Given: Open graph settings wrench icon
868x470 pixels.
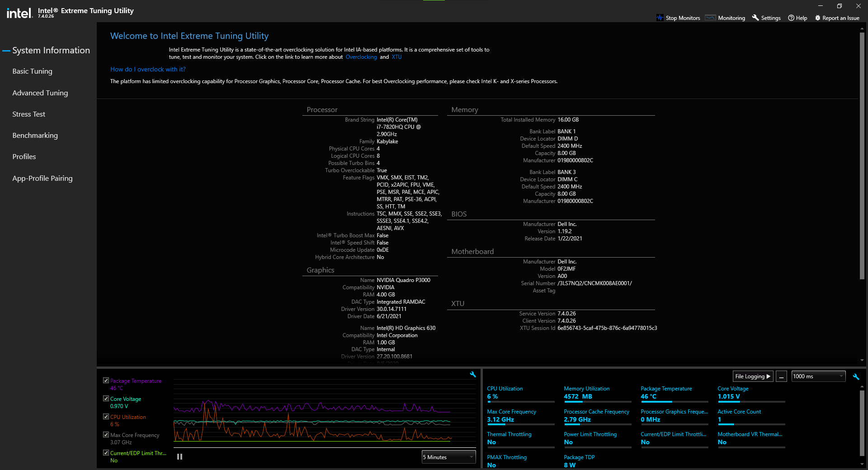Looking at the screenshot, I should [473, 375].
